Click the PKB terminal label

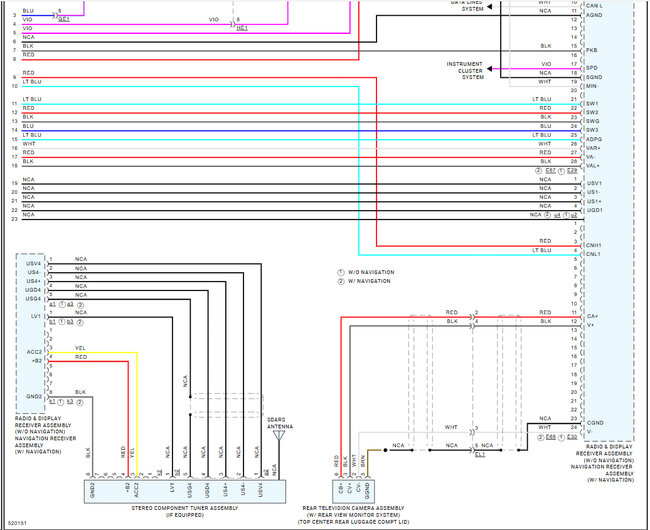592,50
